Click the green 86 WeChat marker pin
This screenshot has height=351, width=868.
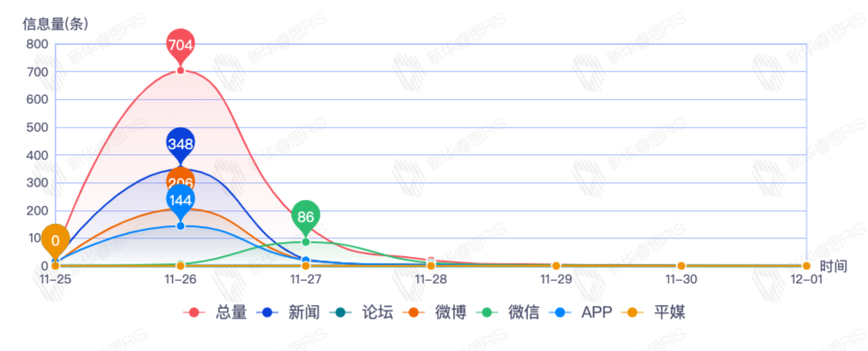pos(306,217)
